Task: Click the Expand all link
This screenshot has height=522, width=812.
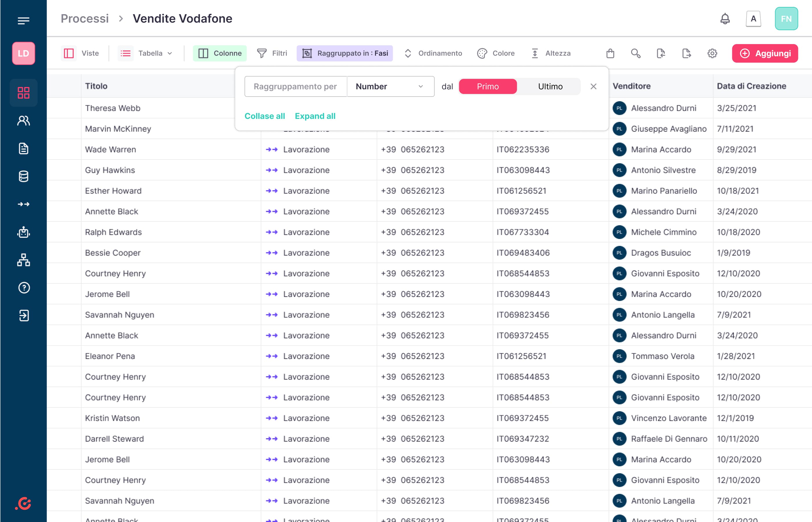Action: 315,116
